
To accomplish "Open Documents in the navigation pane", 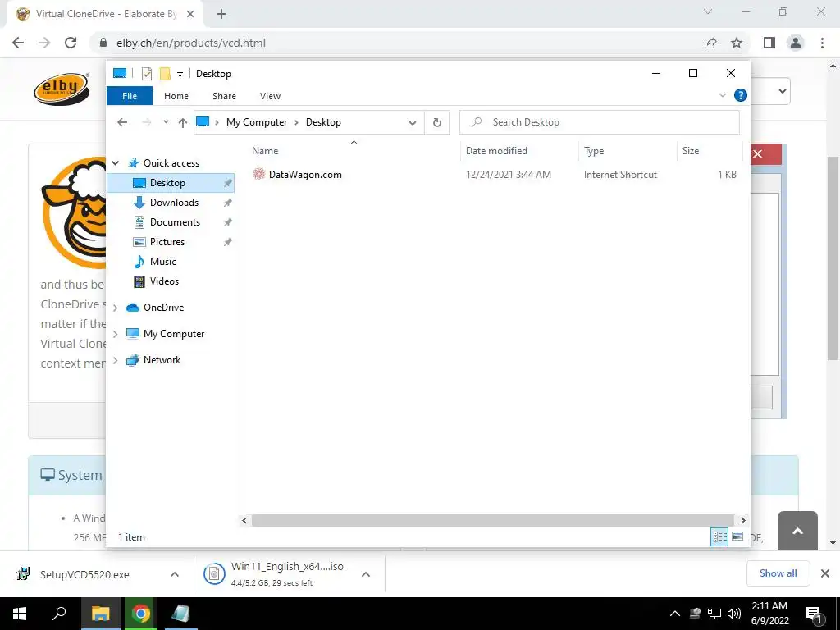I will (x=176, y=222).
